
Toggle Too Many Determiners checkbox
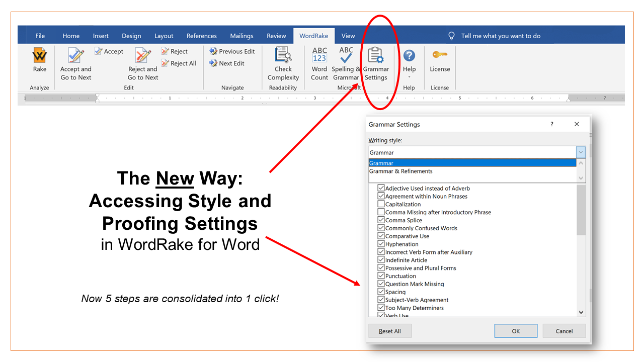click(381, 308)
